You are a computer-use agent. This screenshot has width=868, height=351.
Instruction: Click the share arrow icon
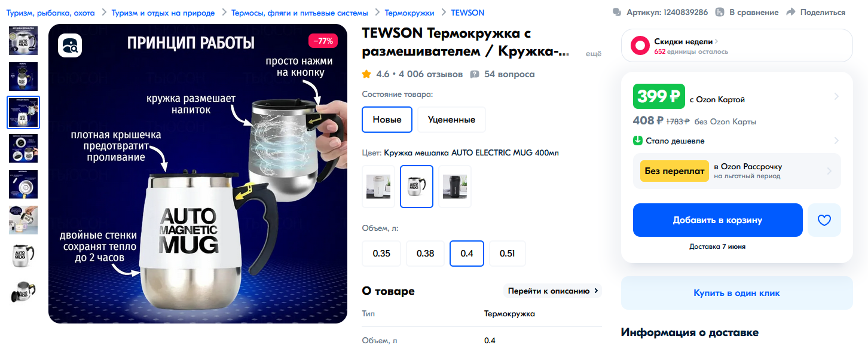(x=791, y=12)
